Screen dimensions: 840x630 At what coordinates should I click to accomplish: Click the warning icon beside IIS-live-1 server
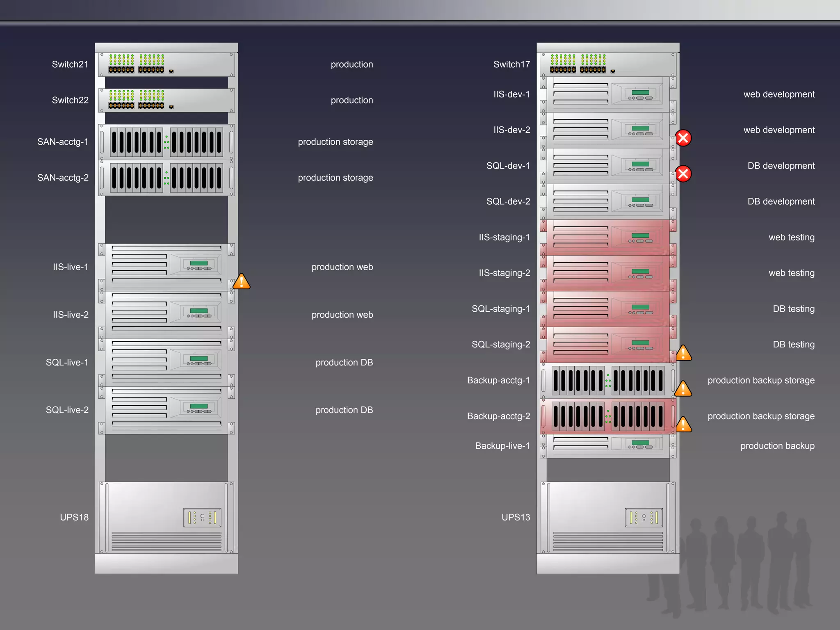point(242,282)
